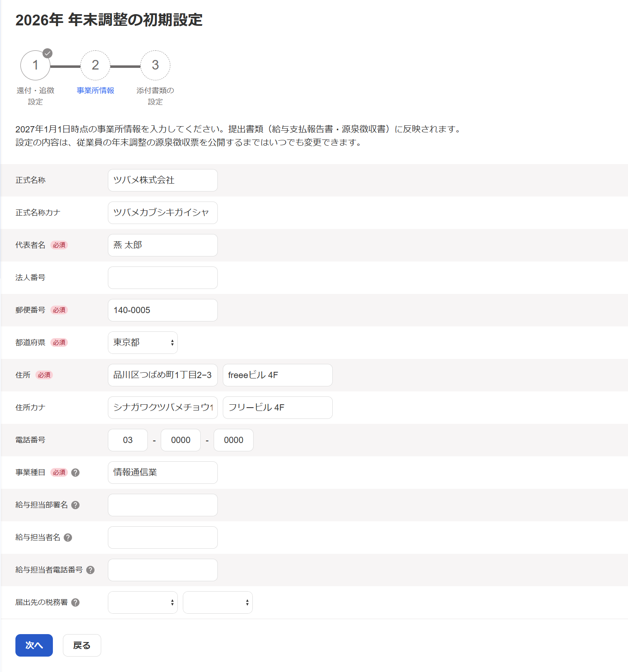
Task: Focus the last 電話番号 field
Action: (234, 440)
